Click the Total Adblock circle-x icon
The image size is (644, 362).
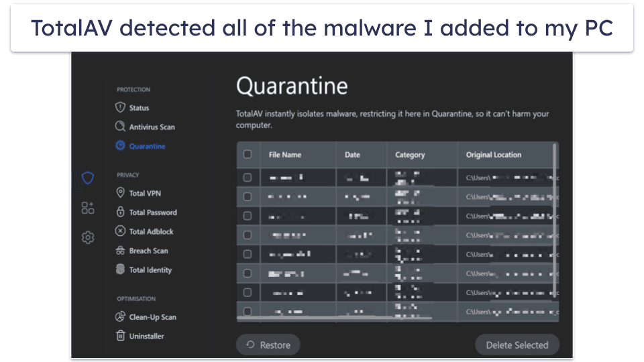(x=120, y=231)
